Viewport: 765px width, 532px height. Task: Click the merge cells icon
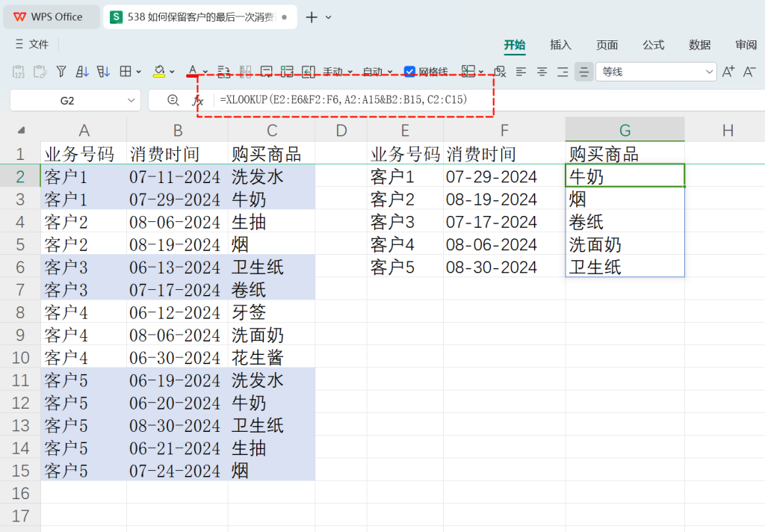[287, 72]
